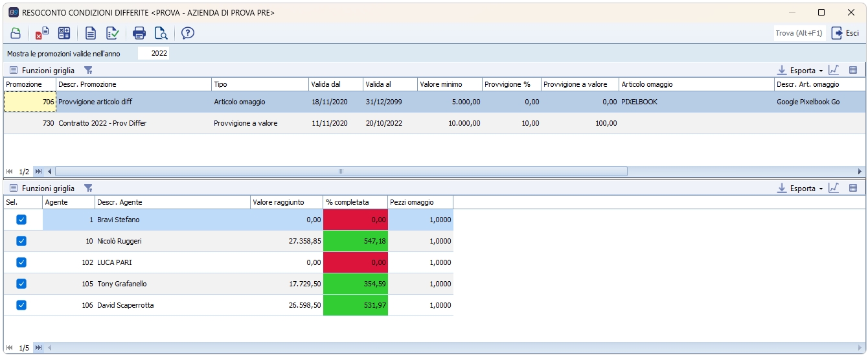Expand the Esporta dropdown in the promotions grid
Viewport: 868px width, 355px height.
[821, 71]
